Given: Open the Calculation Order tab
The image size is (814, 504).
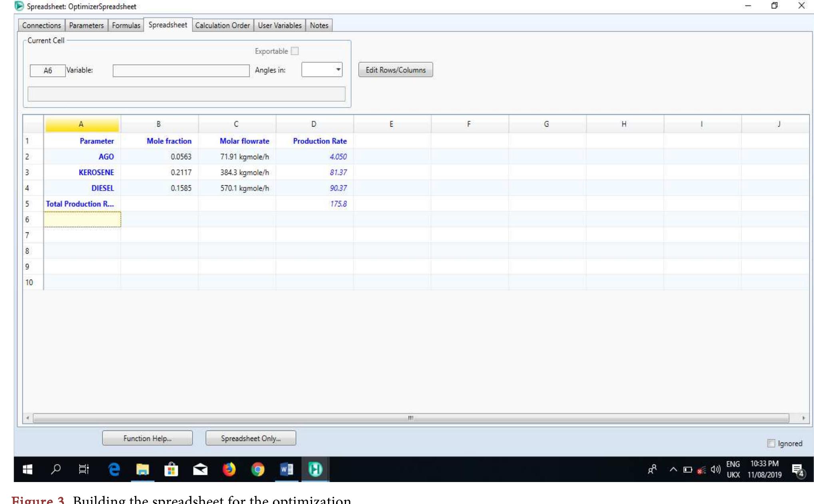Looking at the screenshot, I should click(223, 25).
